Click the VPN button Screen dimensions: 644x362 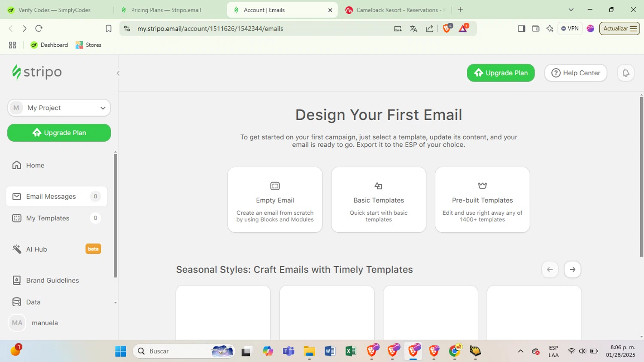point(570,28)
